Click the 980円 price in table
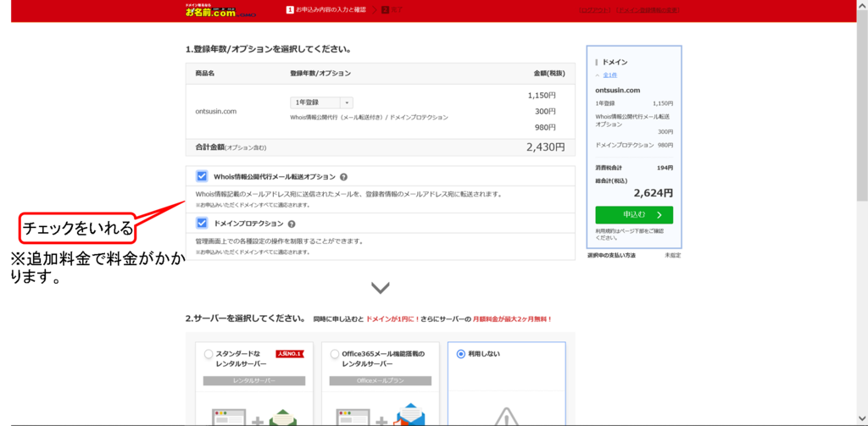 [545, 127]
